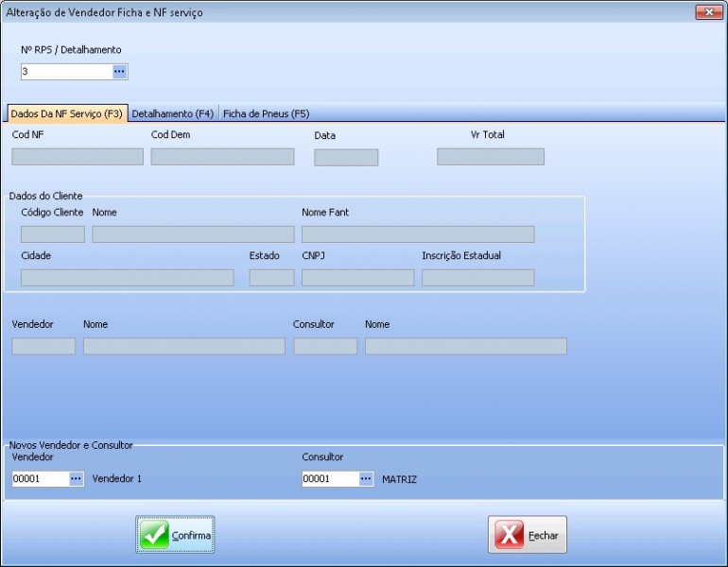Screen dimensions: 728x567
Task: Select the Código Cliente field
Action: point(53,234)
